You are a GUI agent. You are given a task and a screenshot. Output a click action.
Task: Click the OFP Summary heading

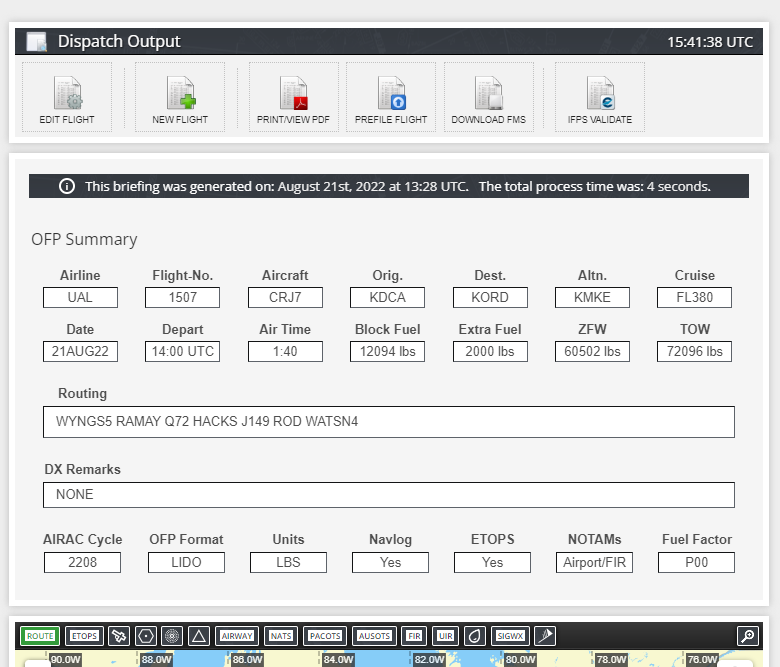(x=84, y=240)
